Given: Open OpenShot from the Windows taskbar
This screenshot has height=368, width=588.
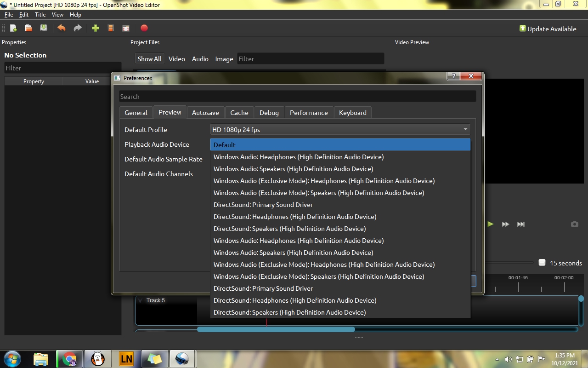Looking at the screenshot, I should coord(182,358).
